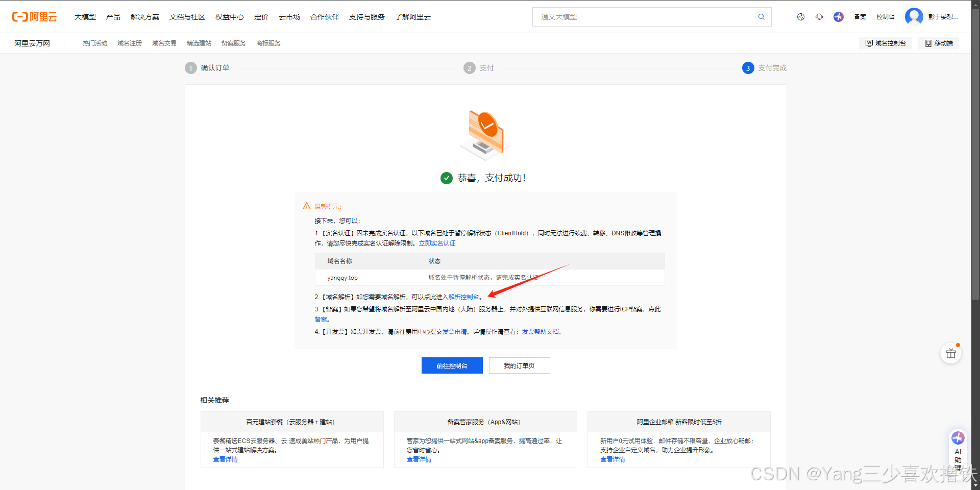This screenshot has height=490, width=980.
Task: Open the 支持与服务 menu
Action: click(367, 17)
